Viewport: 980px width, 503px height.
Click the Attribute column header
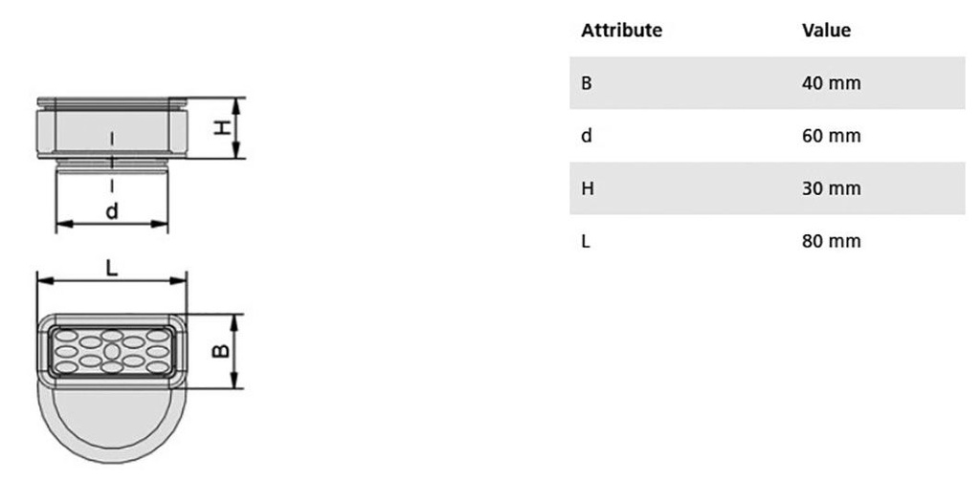[x=621, y=31]
